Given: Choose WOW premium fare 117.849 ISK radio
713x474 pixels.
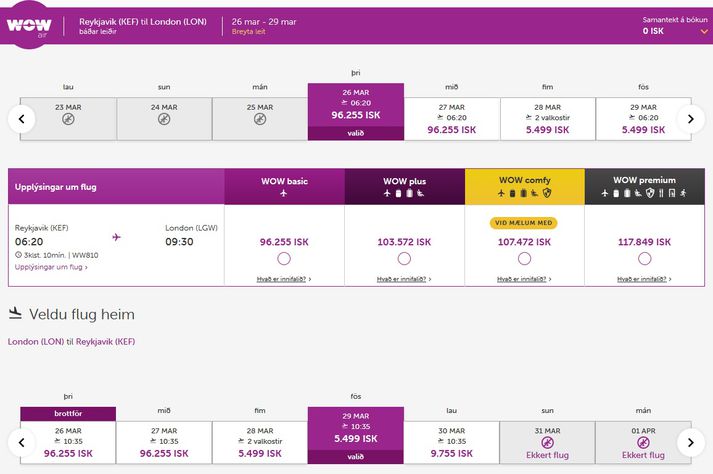Looking at the screenshot, I should coord(644,259).
